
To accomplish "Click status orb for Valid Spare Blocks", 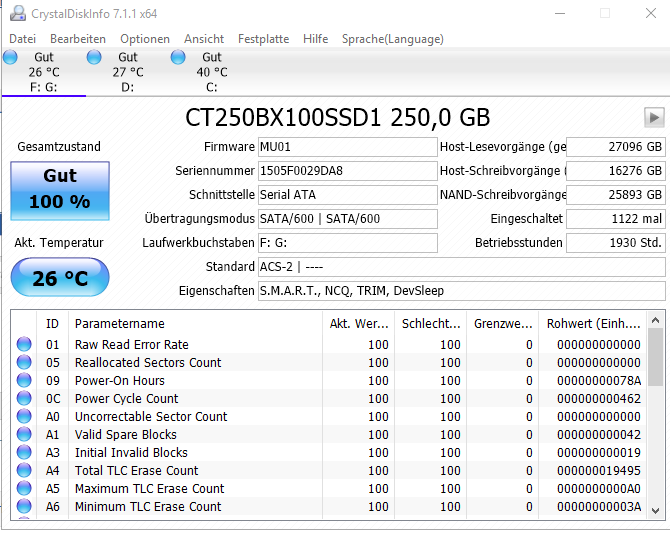I will point(24,434).
